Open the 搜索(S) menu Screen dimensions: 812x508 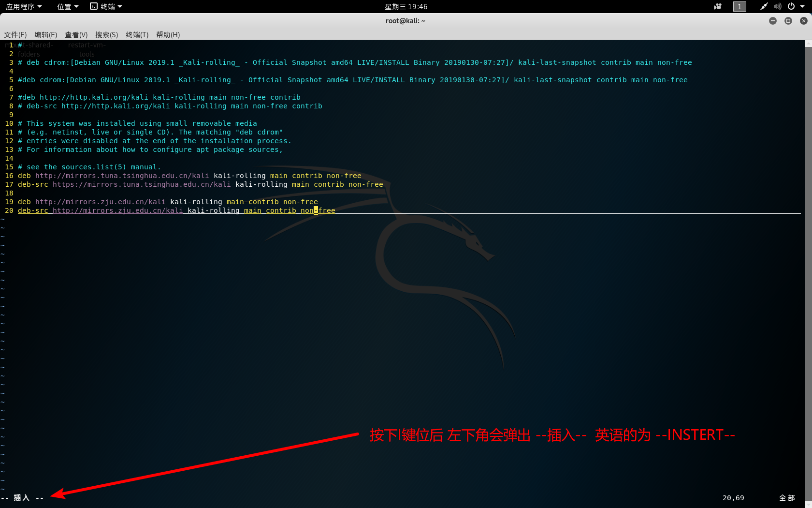click(x=107, y=35)
